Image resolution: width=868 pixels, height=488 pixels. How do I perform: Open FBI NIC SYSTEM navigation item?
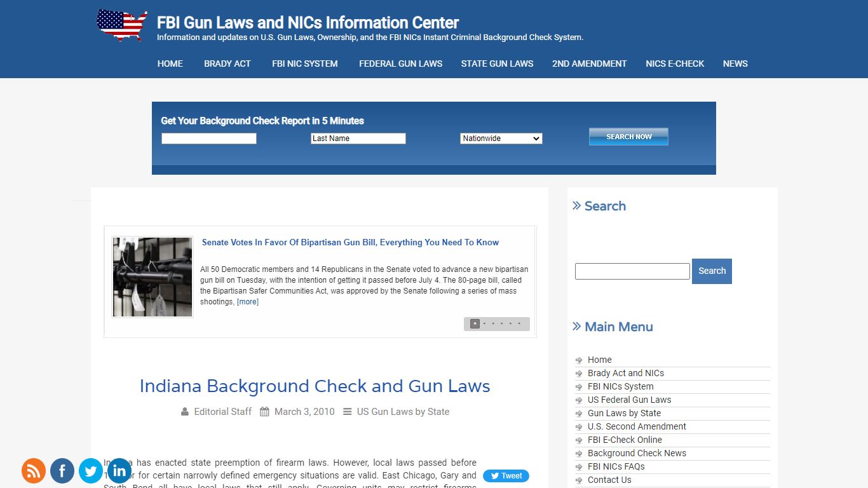pos(305,64)
